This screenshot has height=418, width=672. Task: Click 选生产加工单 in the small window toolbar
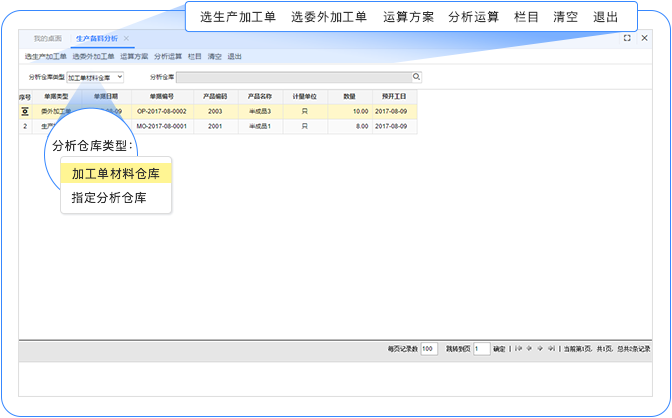[x=45, y=56]
